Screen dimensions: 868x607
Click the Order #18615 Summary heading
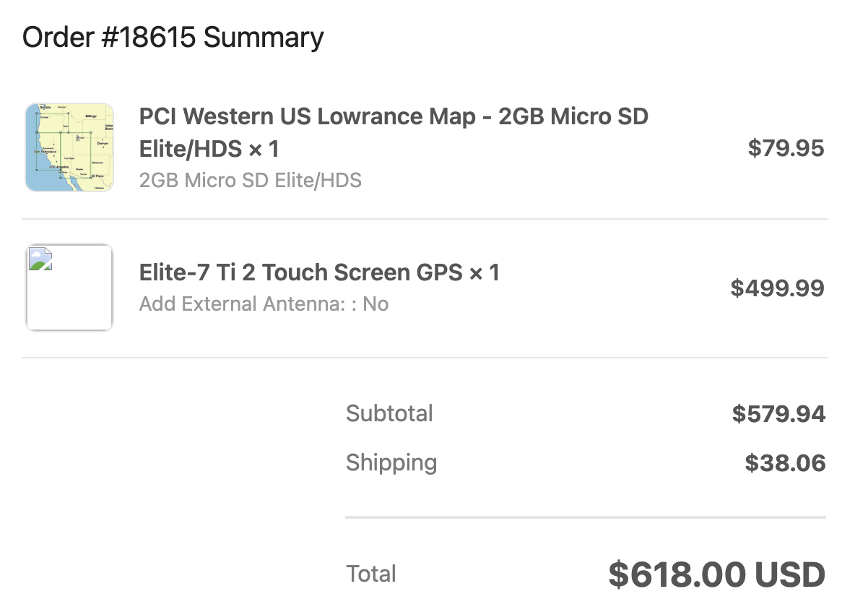point(173,38)
